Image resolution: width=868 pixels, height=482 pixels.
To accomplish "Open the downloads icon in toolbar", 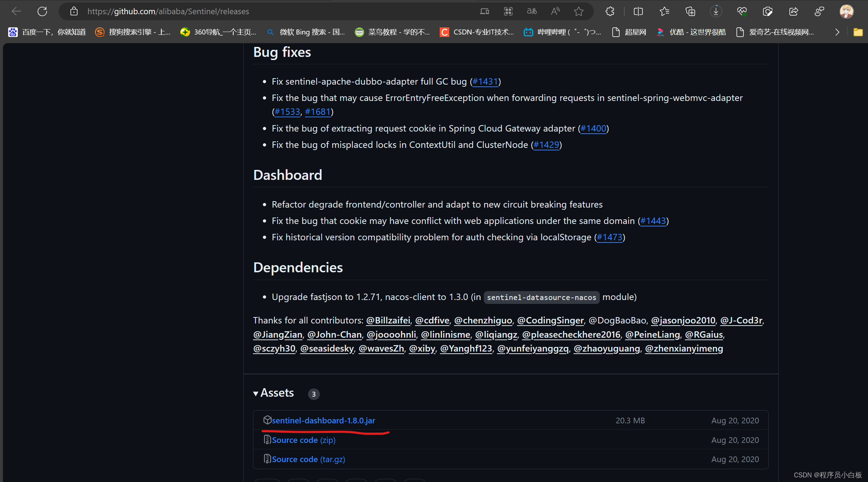I will point(716,11).
